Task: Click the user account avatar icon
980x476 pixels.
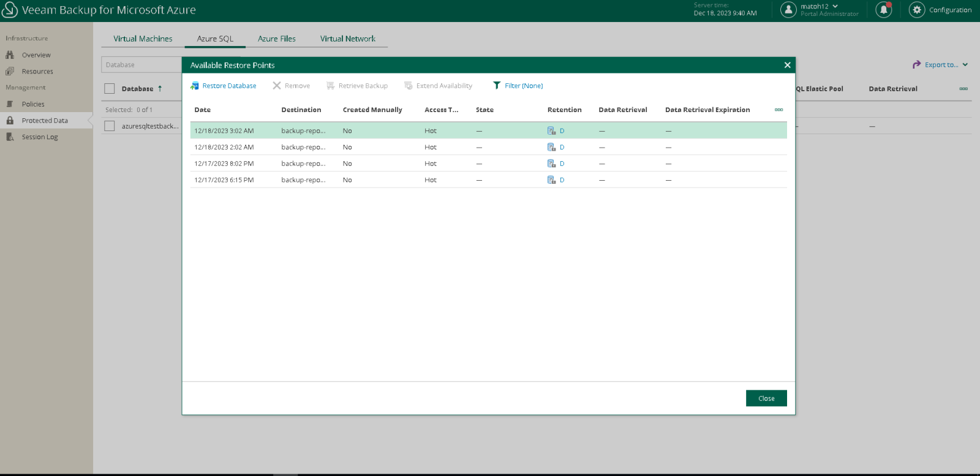Action: tap(789, 10)
